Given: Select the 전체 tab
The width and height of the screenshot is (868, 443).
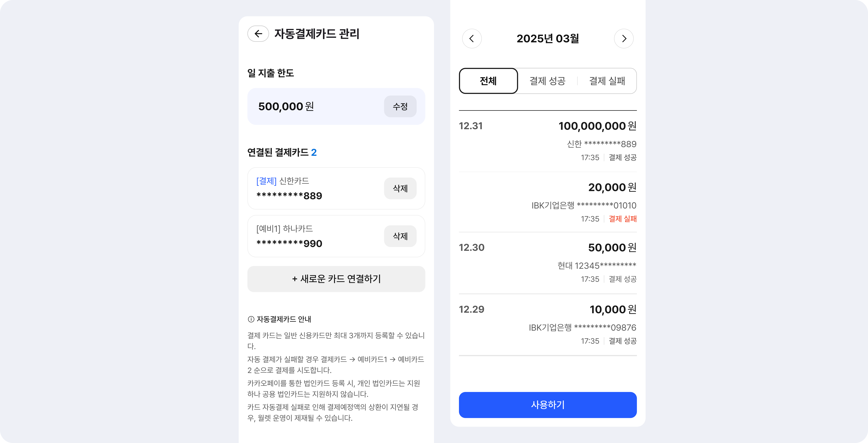Looking at the screenshot, I should [x=488, y=81].
